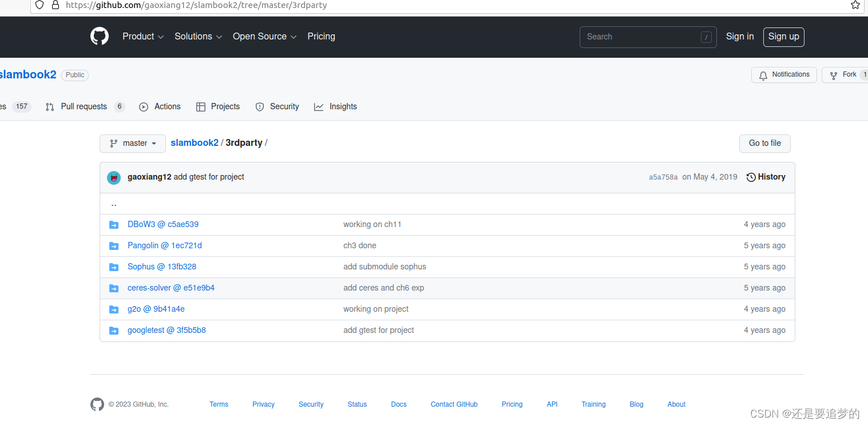Screen dimensions: 868x425
Task: Click the footer API link
Action: click(552, 404)
